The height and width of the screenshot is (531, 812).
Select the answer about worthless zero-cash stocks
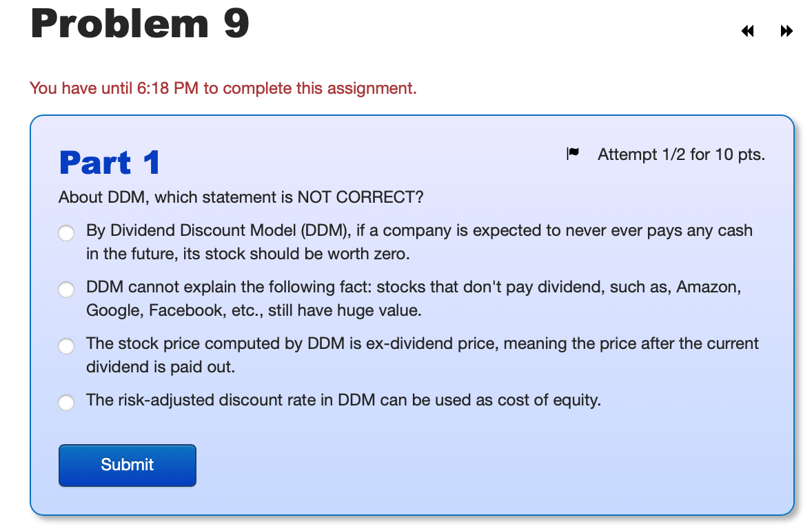(66, 232)
